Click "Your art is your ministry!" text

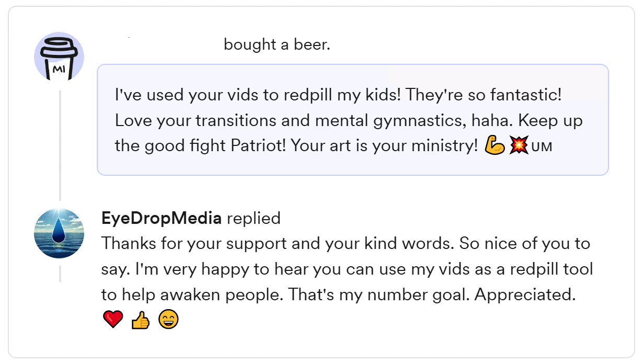click(385, 146)
